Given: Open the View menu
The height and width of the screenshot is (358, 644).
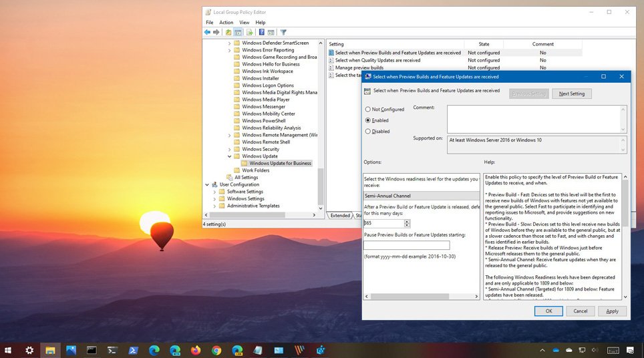Looking at the screenshot, I should [x=244, y=23].
